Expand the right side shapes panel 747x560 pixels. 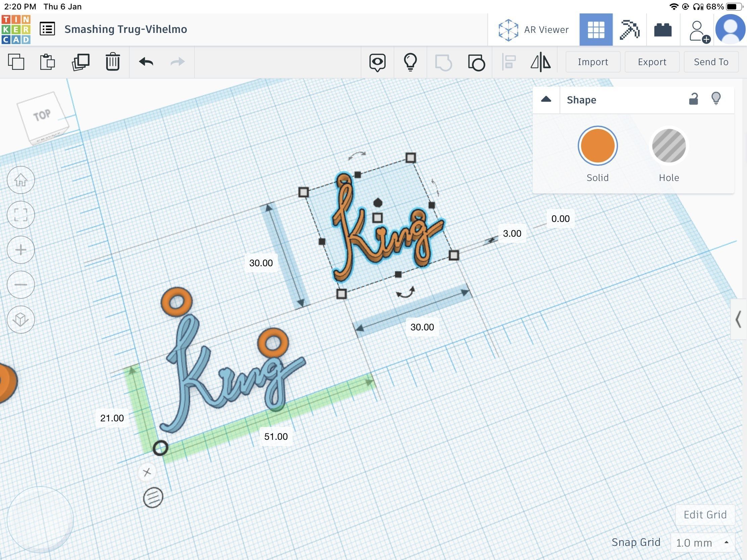click(x=738, y=319)
